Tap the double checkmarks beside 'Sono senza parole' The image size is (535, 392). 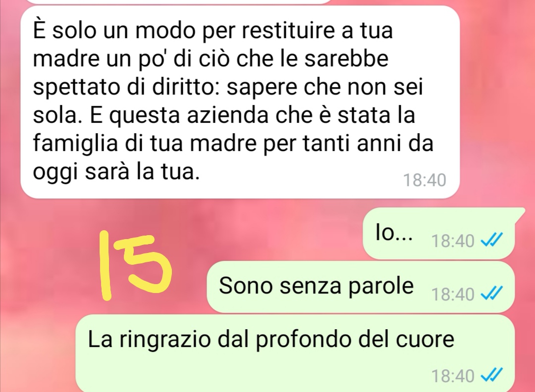pyautogui.click(x=491, y=293)
